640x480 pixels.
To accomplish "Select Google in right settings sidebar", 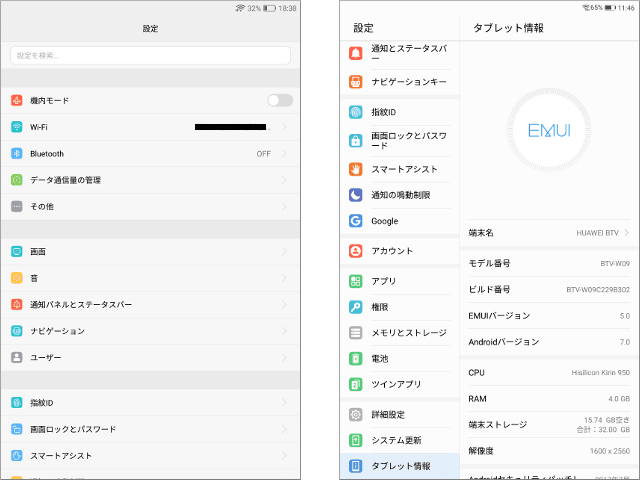I will tap(400, 221).
